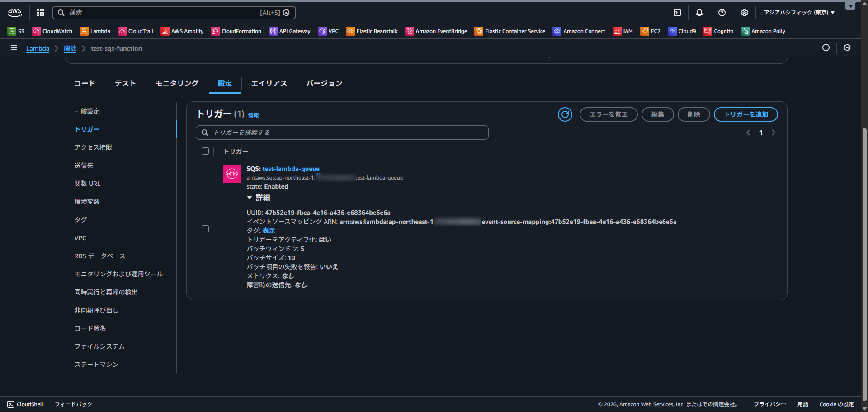This screenshot has height=412, width=868.
Task: Open CloudShell icon in top bar
Action: [677, 13]
